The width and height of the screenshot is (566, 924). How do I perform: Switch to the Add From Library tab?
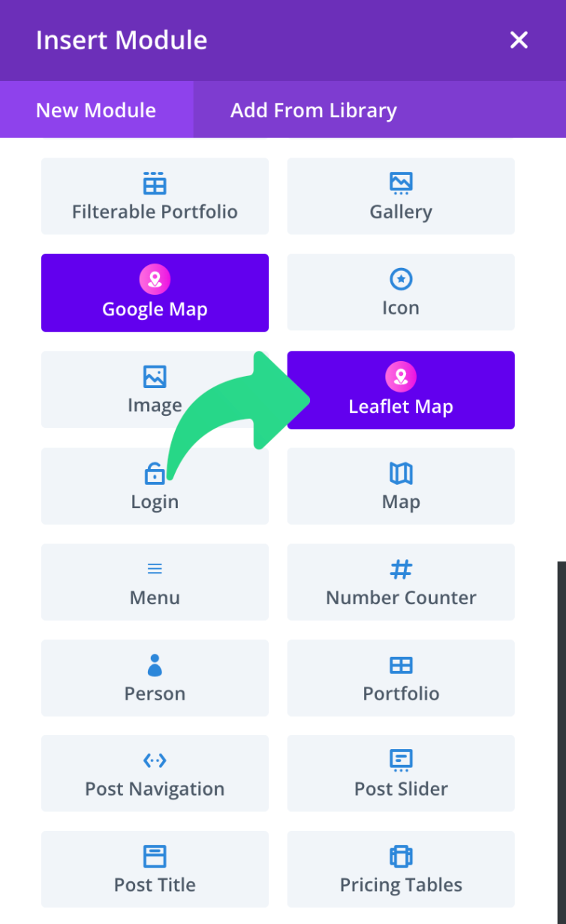314,110
